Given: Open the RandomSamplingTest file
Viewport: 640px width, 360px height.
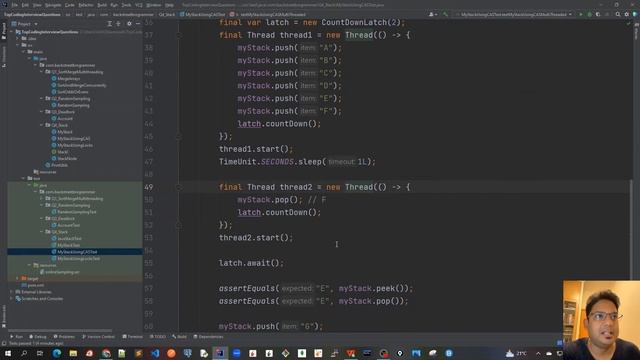Looking at the screenshot, I should 74,212.
